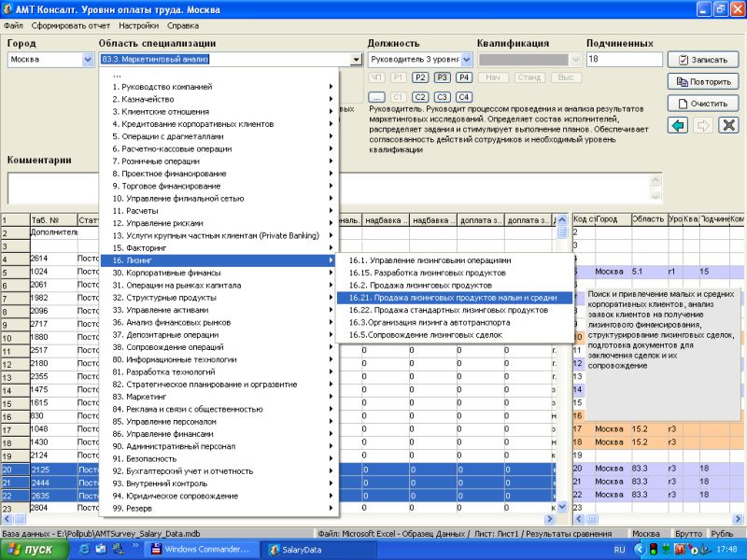This screenshot has height=560, width=747.
Task: Click the teal left arrow button
Action: 678,125
